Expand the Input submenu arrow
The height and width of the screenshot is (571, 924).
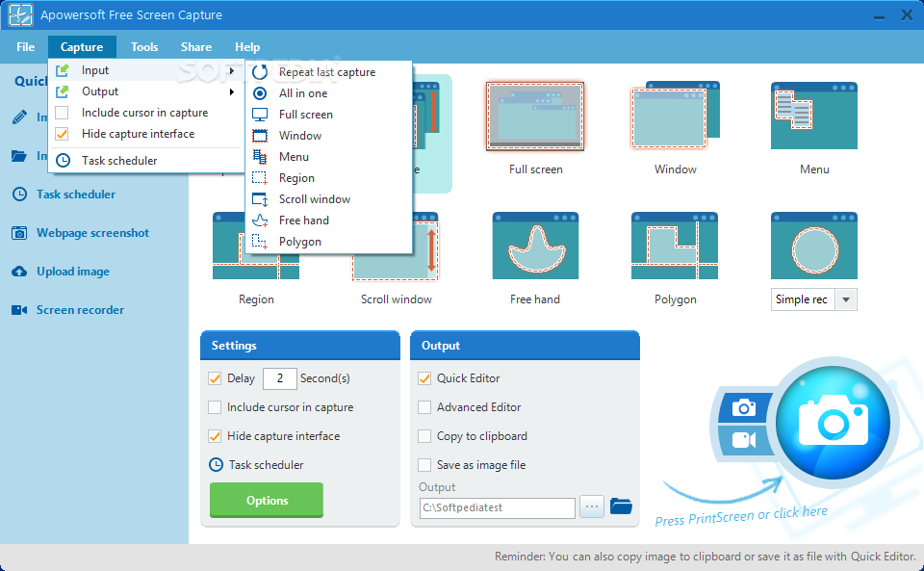(x=232, y=70)
